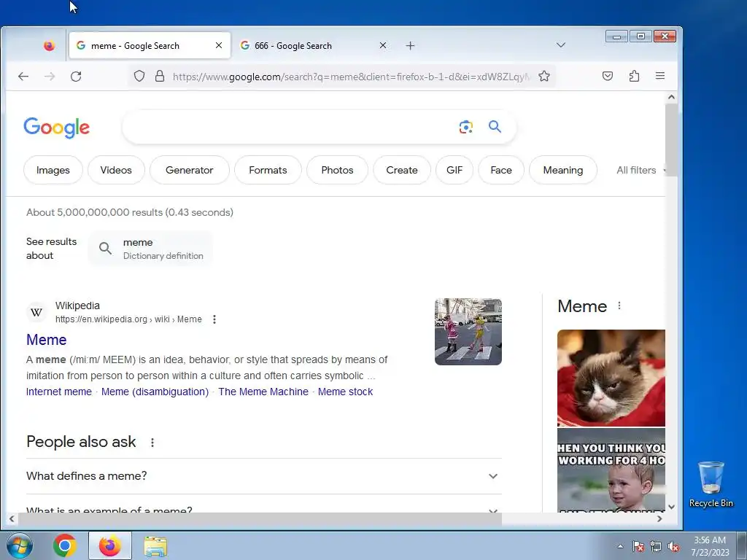
Task: Select the Meaning filter chip
Action: pos(563,170)
